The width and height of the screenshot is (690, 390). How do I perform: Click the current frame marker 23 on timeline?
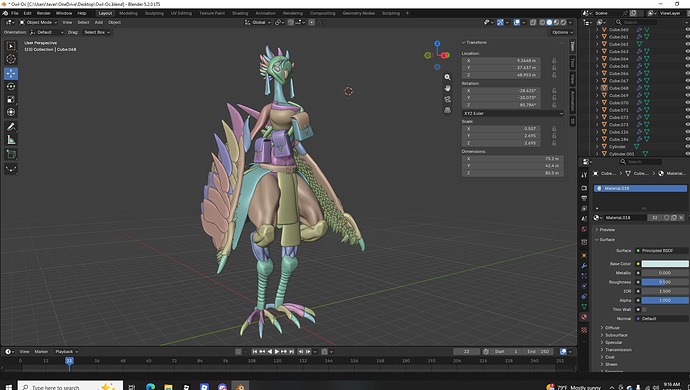(x=69, y=361)
